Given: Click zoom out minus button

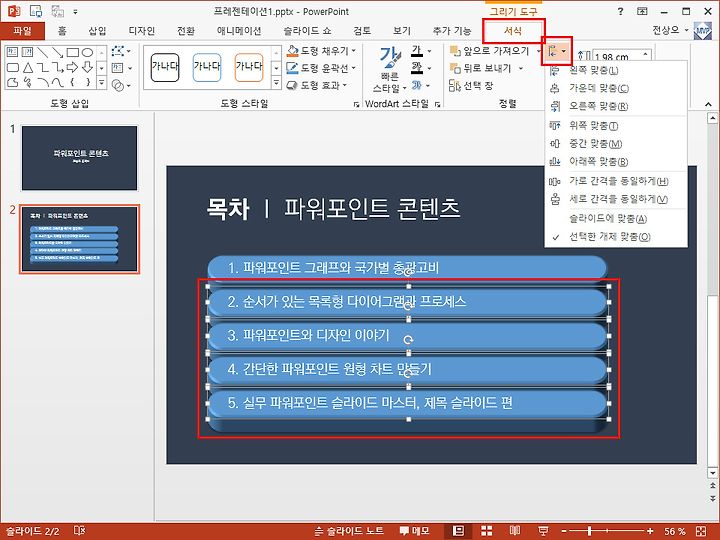Looking at the screenshot, I should pos(564,531).
